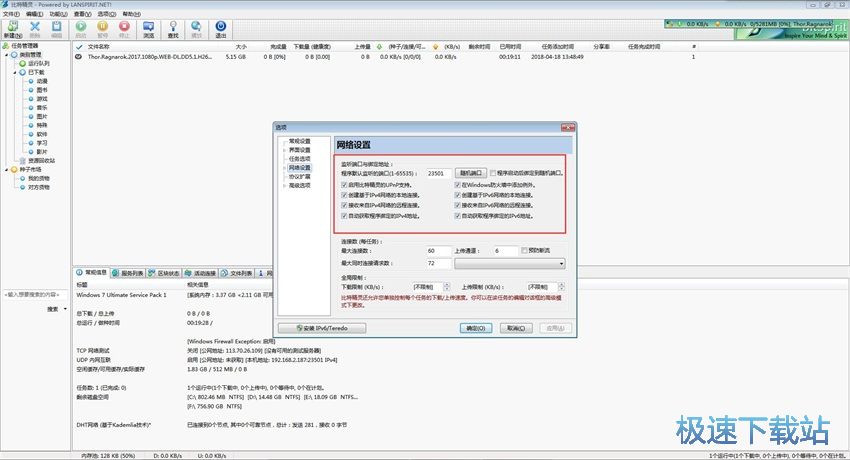Viewport: 850px width, 460px height.
Task: Collapse the 已下载 tree node
Action: click(15, 73)
